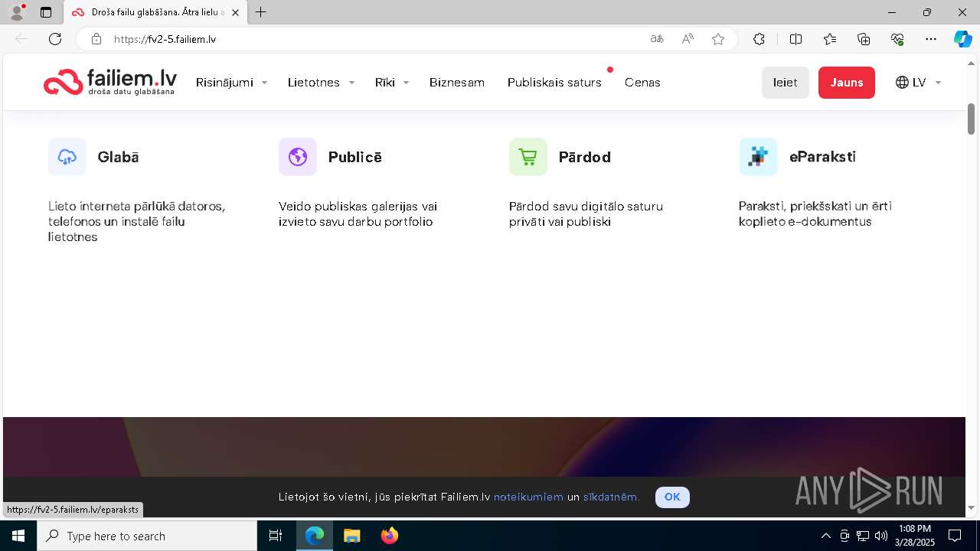Click the globe language icon

pyautogui.click(x=902, y=83)
